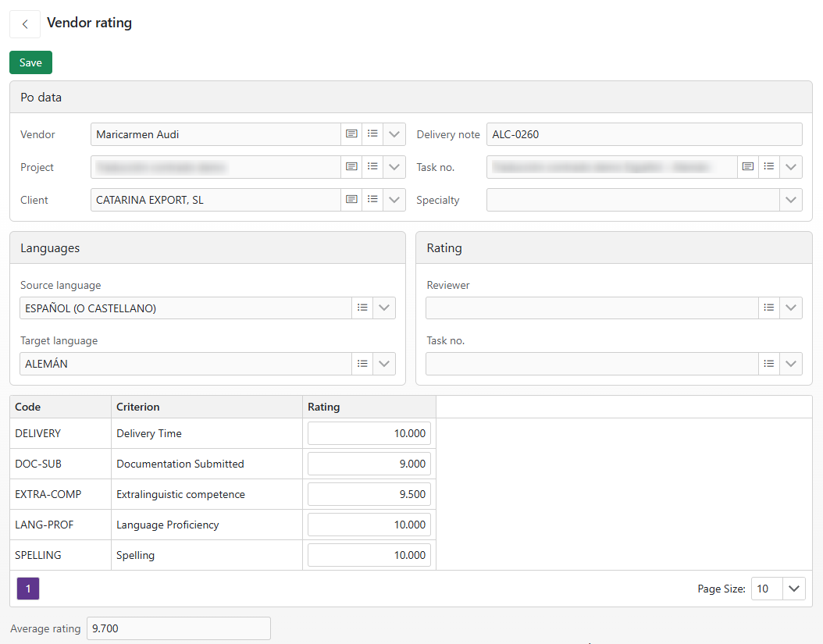
Task: Click the Spelling criterion cell
Action: (x=207, y=555)
